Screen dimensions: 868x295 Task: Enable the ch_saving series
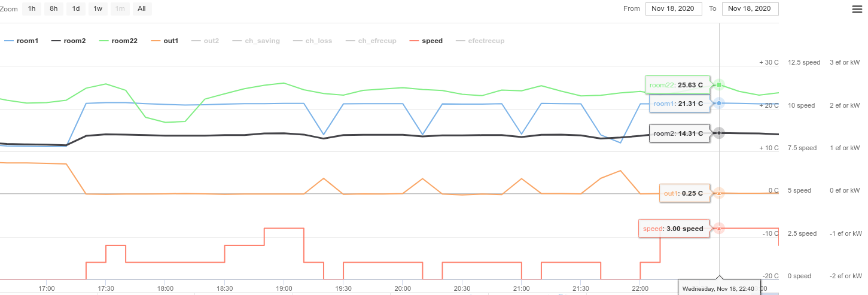tap(262, 41)
